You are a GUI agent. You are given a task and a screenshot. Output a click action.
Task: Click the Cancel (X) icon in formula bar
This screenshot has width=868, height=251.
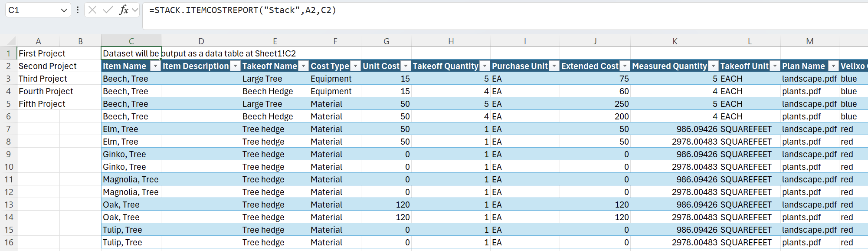92,10
